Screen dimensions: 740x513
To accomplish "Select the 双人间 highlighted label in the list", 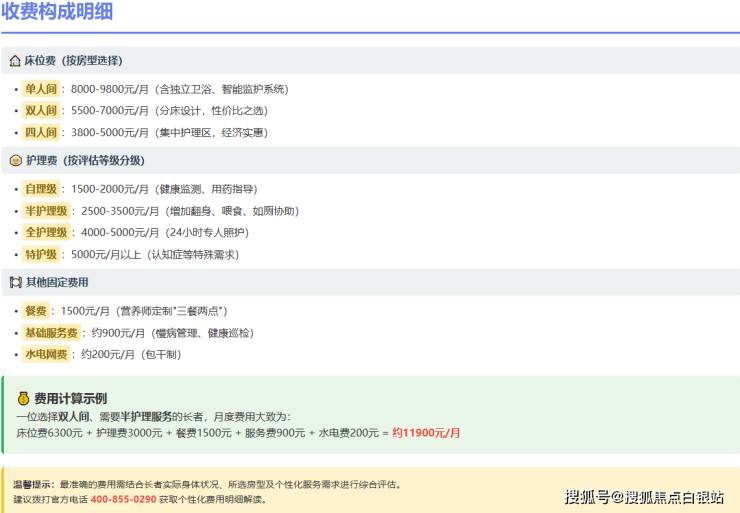I will (41, 111).
